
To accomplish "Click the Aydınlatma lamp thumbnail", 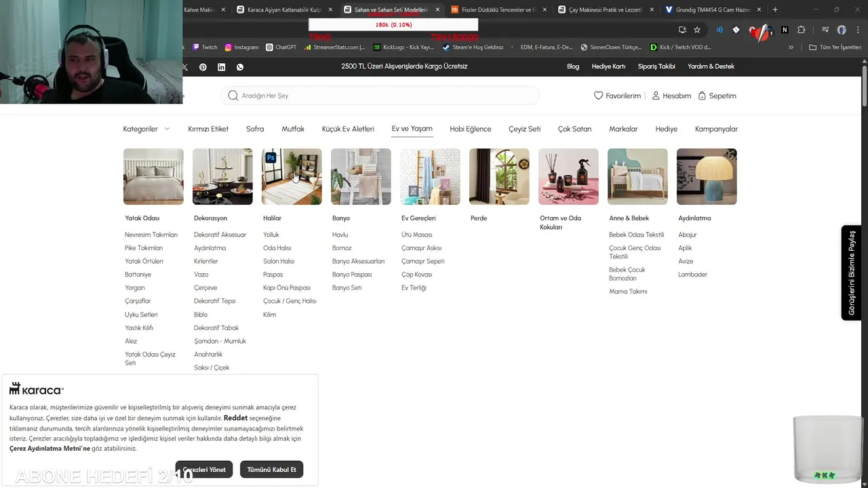I will tap(707, 176).
